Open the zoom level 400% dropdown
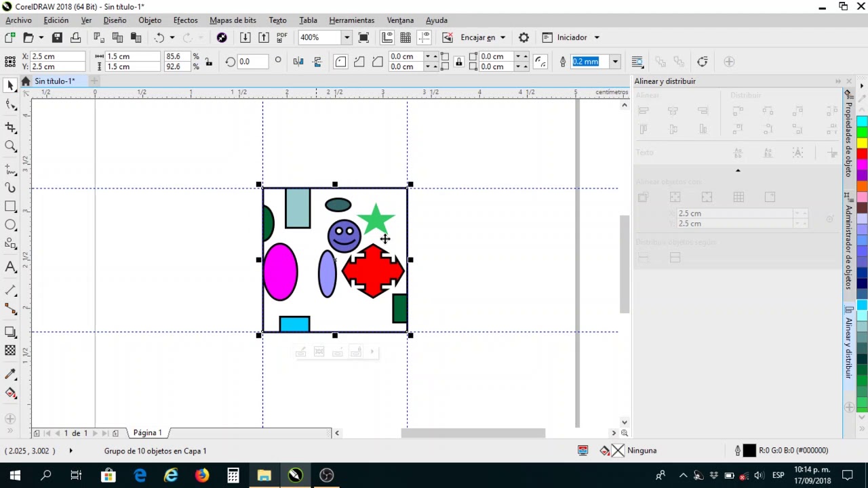 pyautogui.click(x=347, y=37)
